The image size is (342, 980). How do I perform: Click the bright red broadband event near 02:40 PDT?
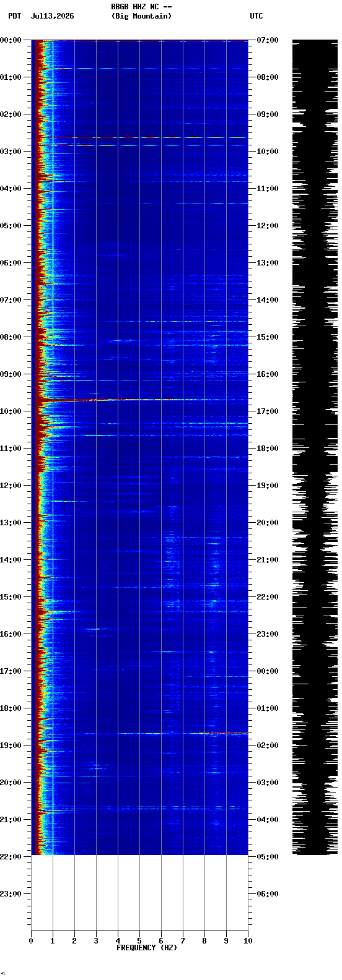140,138
